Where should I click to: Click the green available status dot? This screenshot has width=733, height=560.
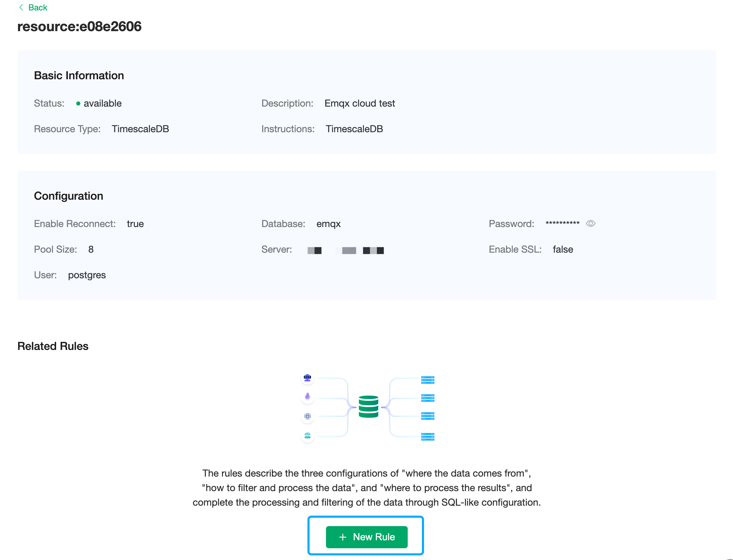click(x=78, y=103)
